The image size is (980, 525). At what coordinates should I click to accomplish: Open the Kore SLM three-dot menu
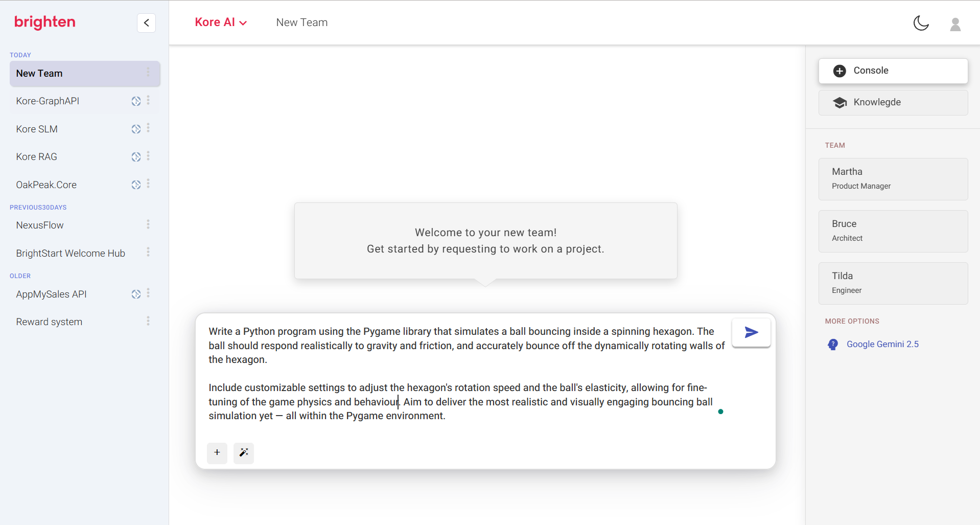tap(148, 128)
